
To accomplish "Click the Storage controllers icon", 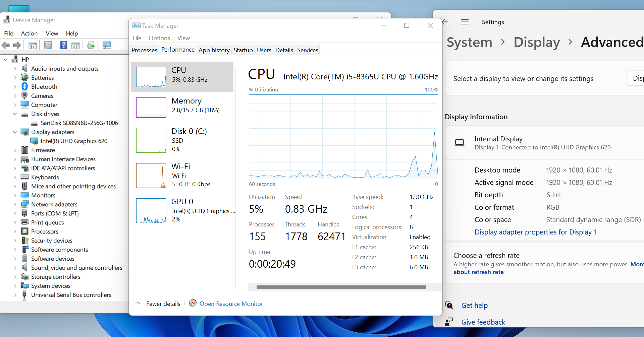I will point(24,276).
